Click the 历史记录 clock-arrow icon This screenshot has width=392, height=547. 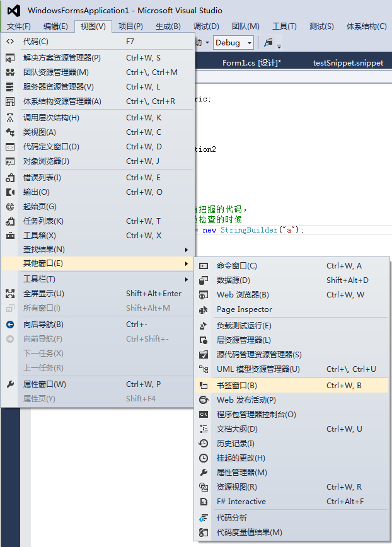204,444
